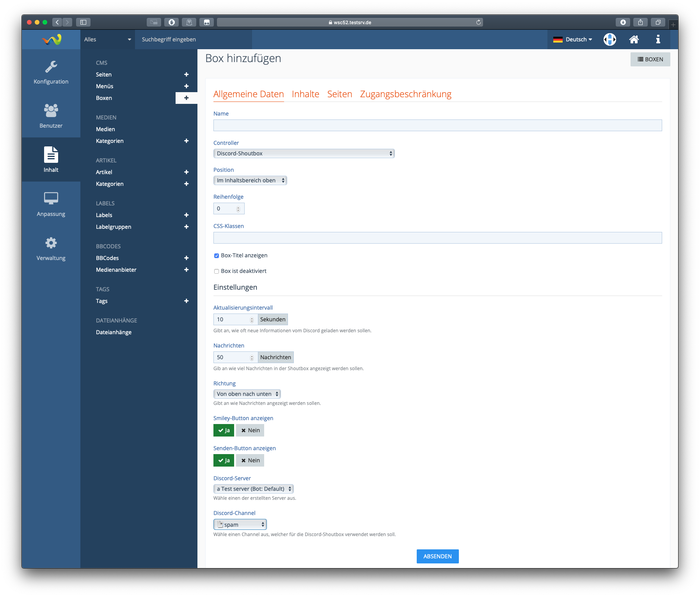Viewport: 700px width, 597px height.
Task: Open the Discord-Channel spam dropdown
Action: click(x=240, y=524)
